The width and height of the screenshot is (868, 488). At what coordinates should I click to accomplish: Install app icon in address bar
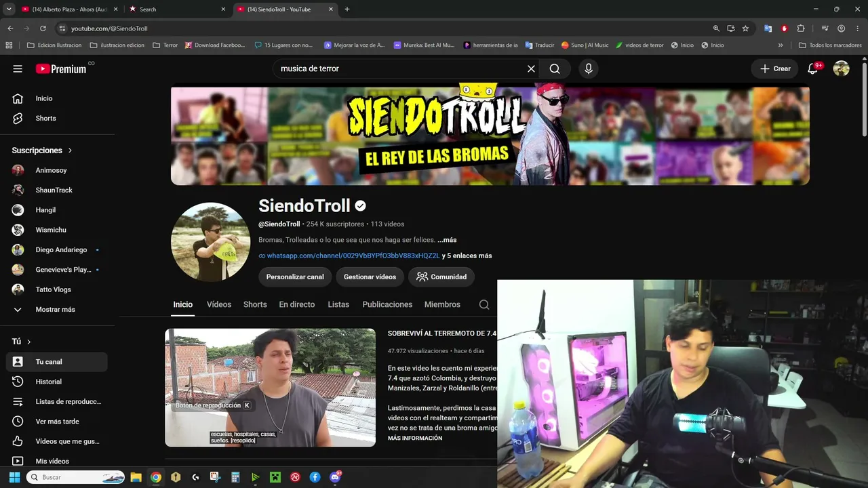coord(730,28)
